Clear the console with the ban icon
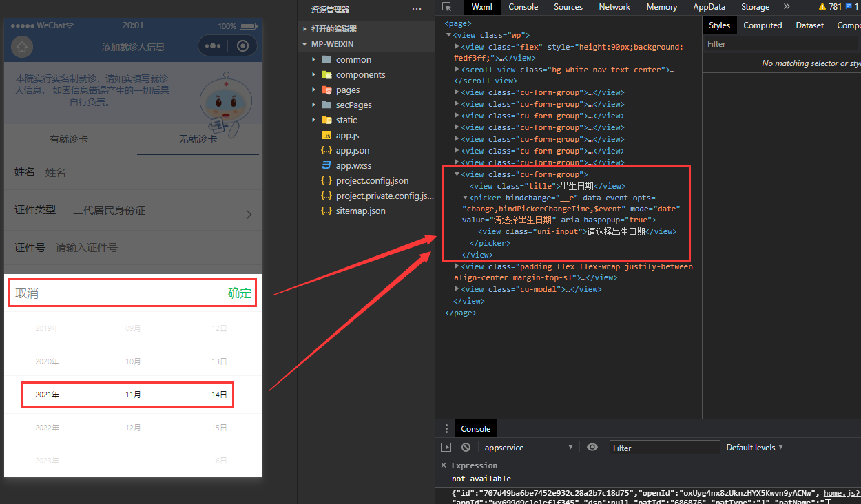 click(466, 448)
